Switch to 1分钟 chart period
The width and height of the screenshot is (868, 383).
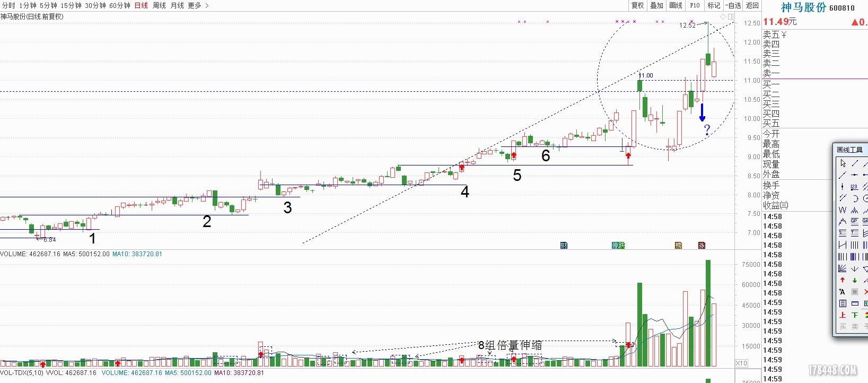(28, 5)
